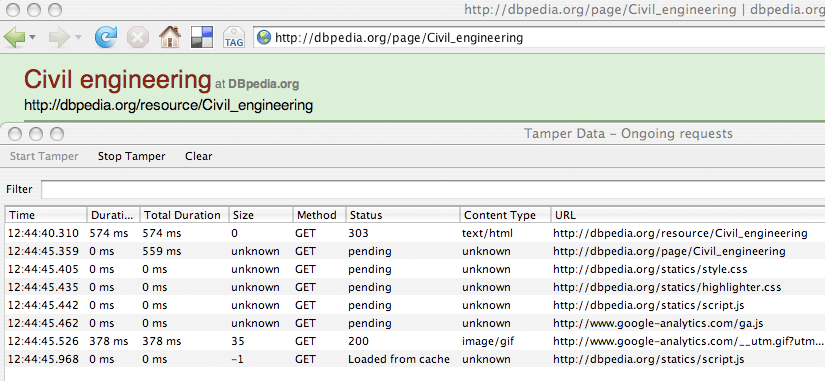825x381 pixels.
Task: Select the image/gif __utm.gif request row
Action: pyautogui.click(x=415, y=341)
